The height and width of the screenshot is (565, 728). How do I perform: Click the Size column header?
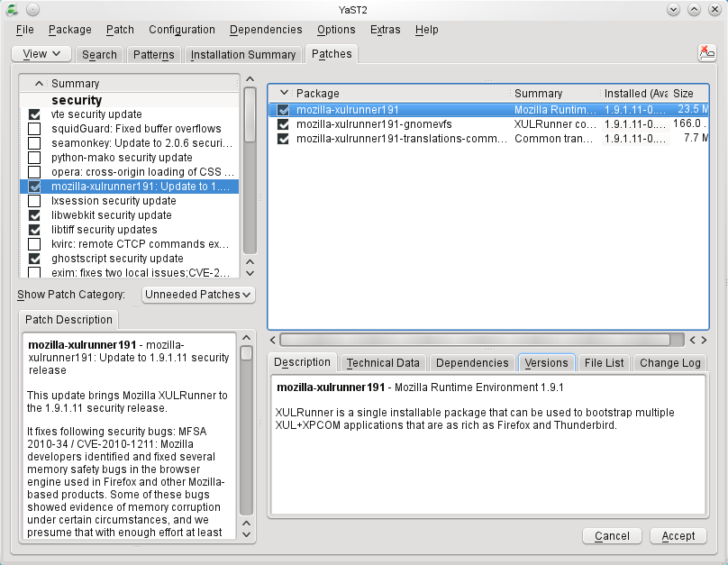[689, 94]
